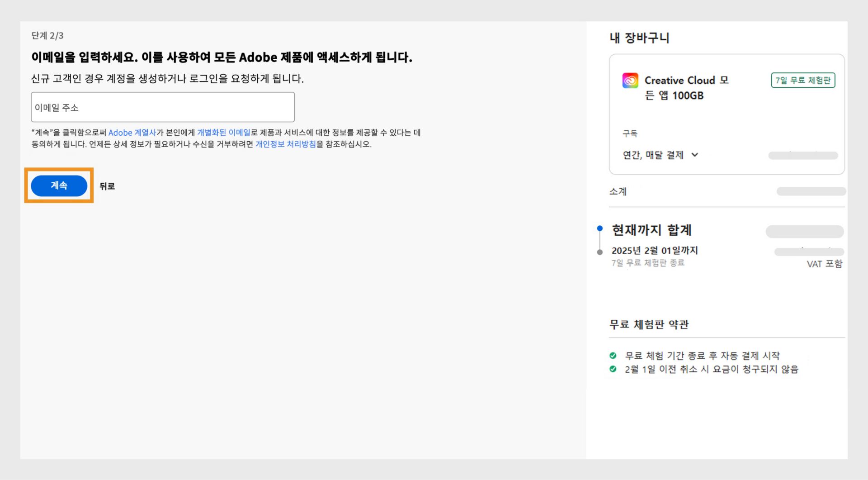
Task: Click the gray timeline dot beside 2025년 2월 01일까지
Action: coord(600,252)
